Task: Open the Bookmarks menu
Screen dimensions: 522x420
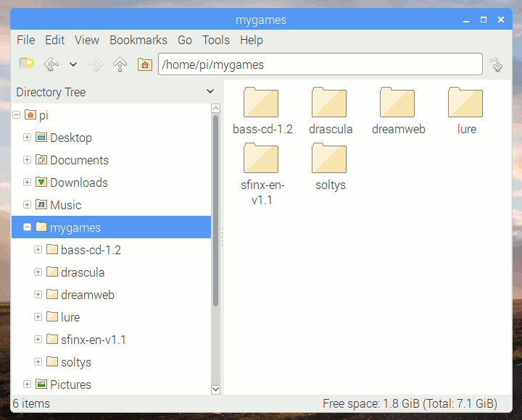Action: (x=138, y=40)
